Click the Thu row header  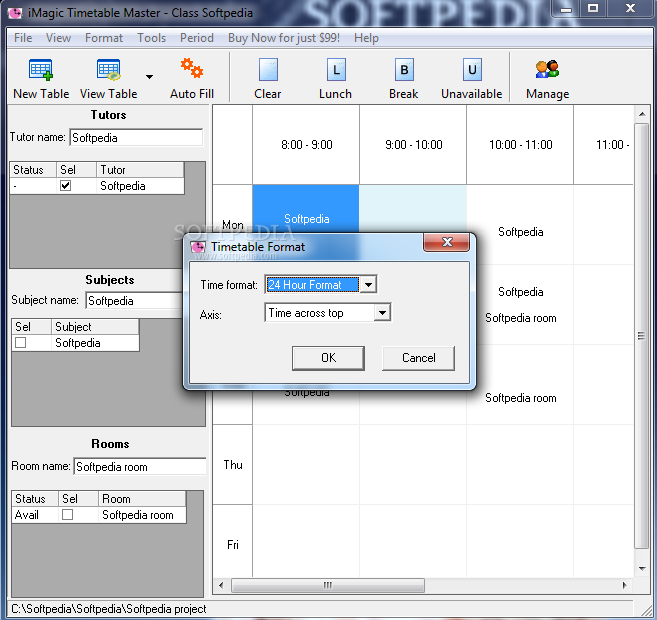pyautogui.click(x=233, y=465)
